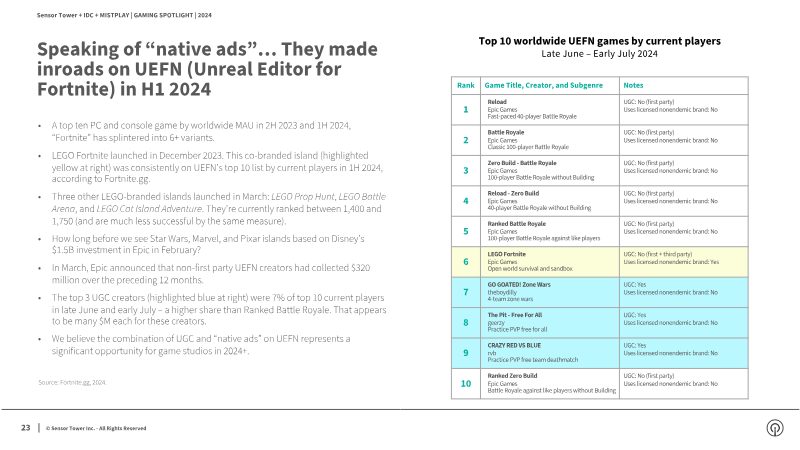
Task: Select the page number 23
Action: (26, 428)
